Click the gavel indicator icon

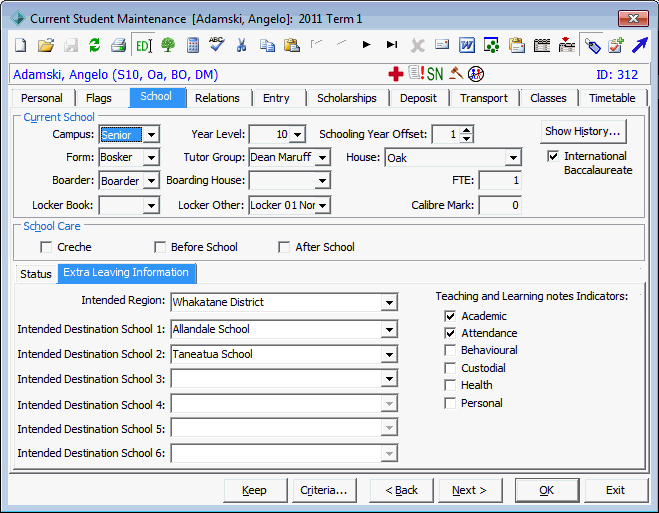[456, 74]
